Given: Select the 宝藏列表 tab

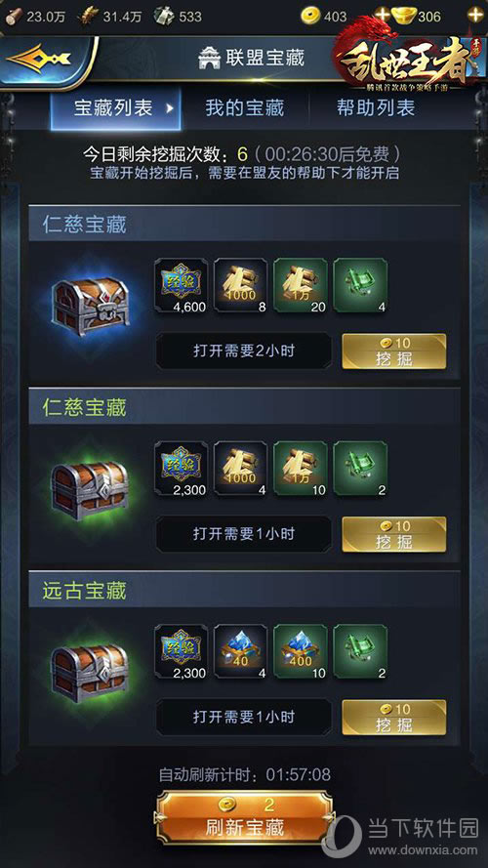Looking at the screenshot, I should [116, 108].
